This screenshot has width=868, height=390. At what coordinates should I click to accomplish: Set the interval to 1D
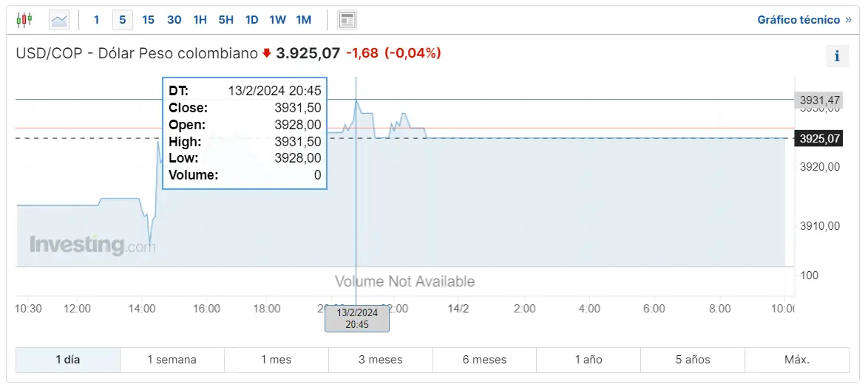[252, 20]
